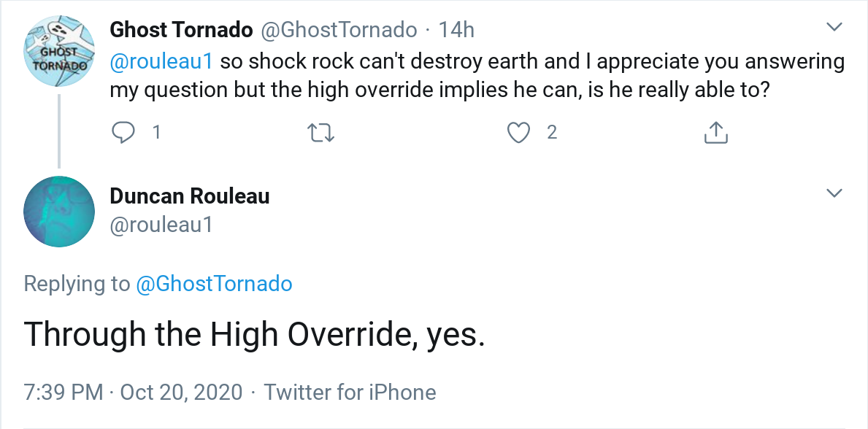Open Duncan Rouleau display name
Viewport: 868px width, 429px height.
(190, 196)
